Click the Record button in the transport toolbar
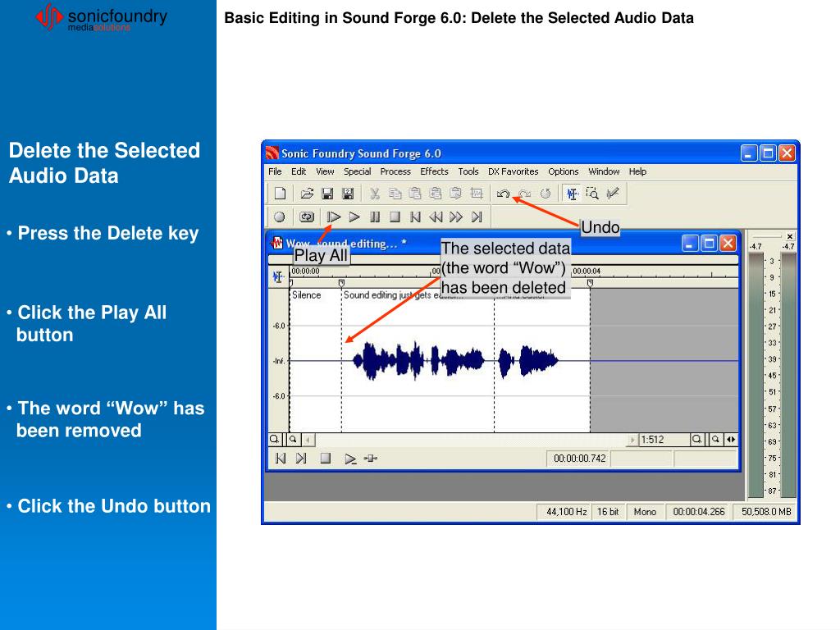This screenshot has height=630, width=840. 280,217
